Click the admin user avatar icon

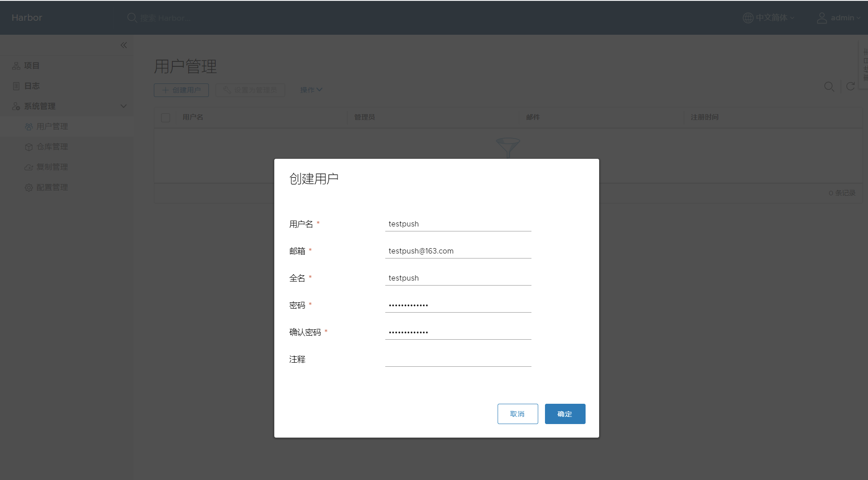click(822, 18)
